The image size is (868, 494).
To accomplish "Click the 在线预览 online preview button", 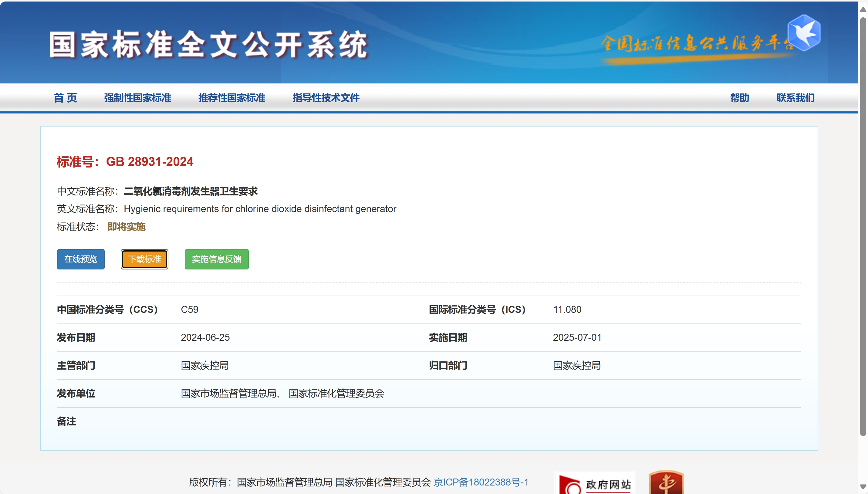I will tap(81, 259).
